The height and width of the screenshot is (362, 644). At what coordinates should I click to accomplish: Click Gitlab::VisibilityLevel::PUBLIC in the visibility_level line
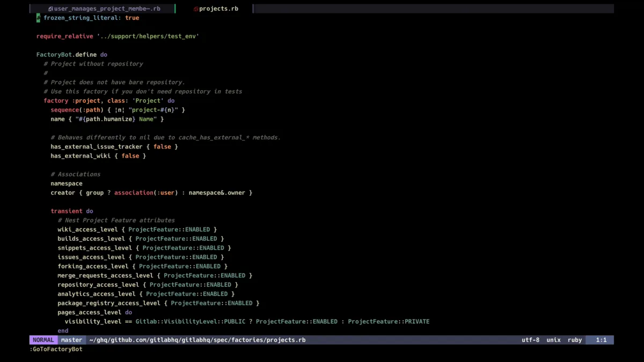coord(191,322)
